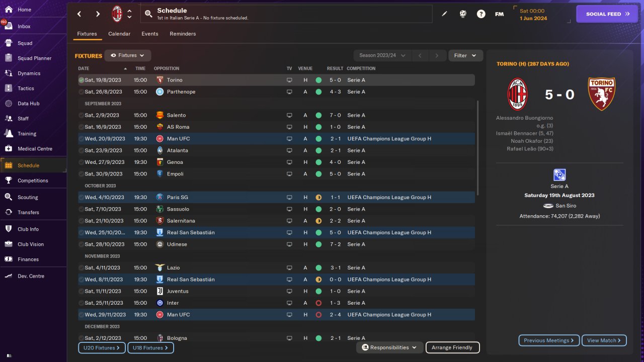Viewport: 644px width, 362px height.
Task: Click the Previous Meetings button
Action: coord(549,340)
